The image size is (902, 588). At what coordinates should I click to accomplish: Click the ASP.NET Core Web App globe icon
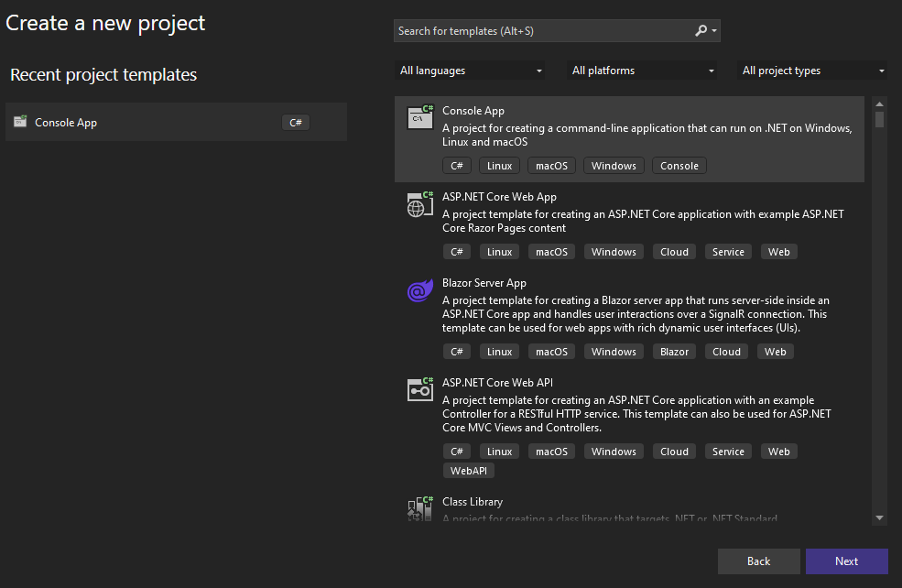pos(419,204)
